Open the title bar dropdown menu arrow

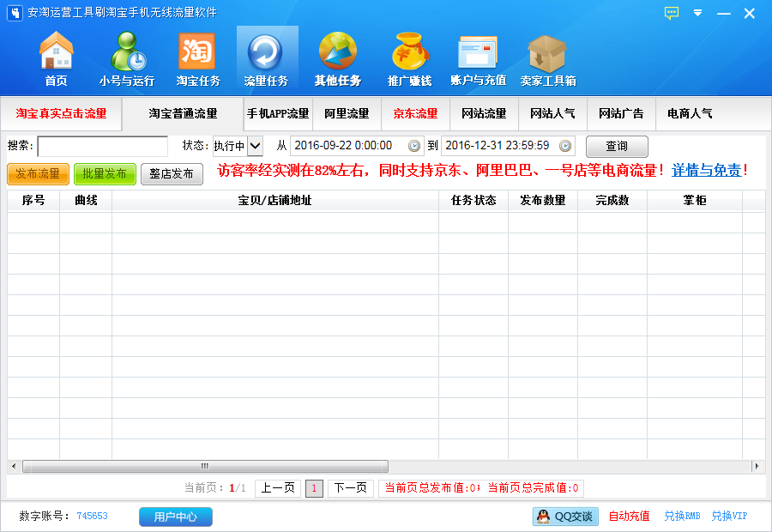click(x=697, y=13)
